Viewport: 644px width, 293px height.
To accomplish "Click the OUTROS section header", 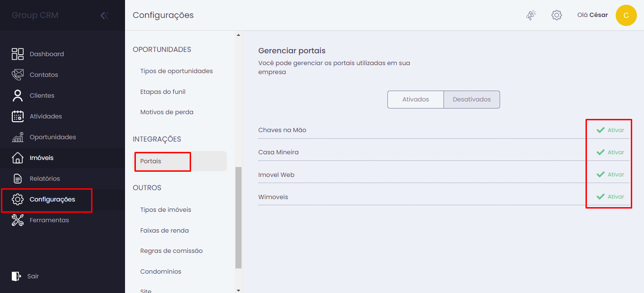I will pyautogui.click(x=147, y=188).
